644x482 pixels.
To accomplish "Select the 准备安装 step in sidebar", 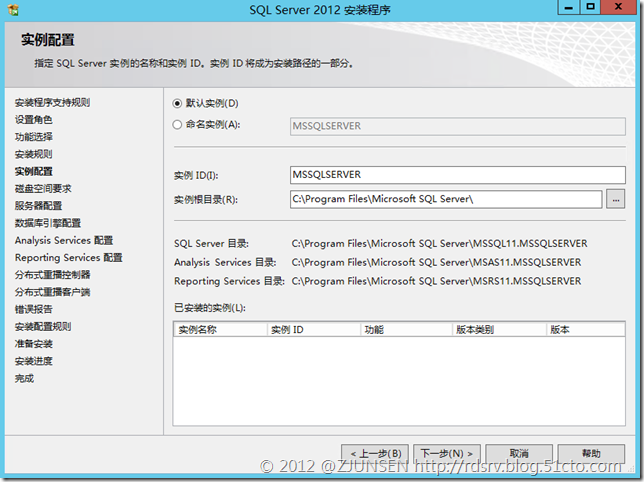I will [x=34, y=344].
